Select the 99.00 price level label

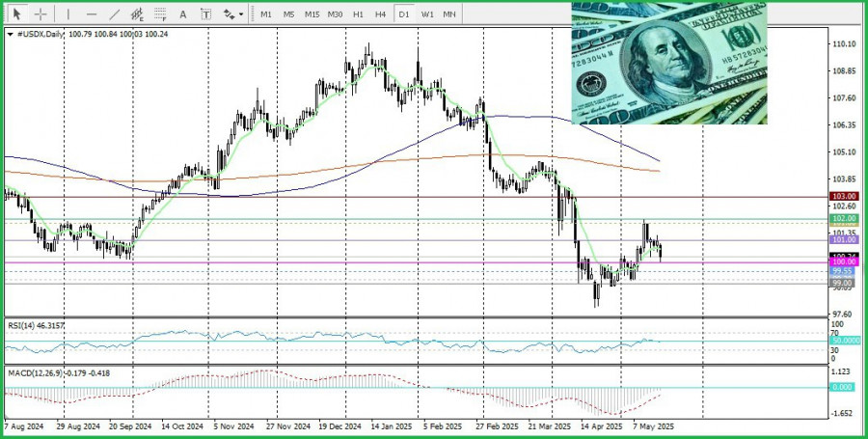(x=843, y=283)
